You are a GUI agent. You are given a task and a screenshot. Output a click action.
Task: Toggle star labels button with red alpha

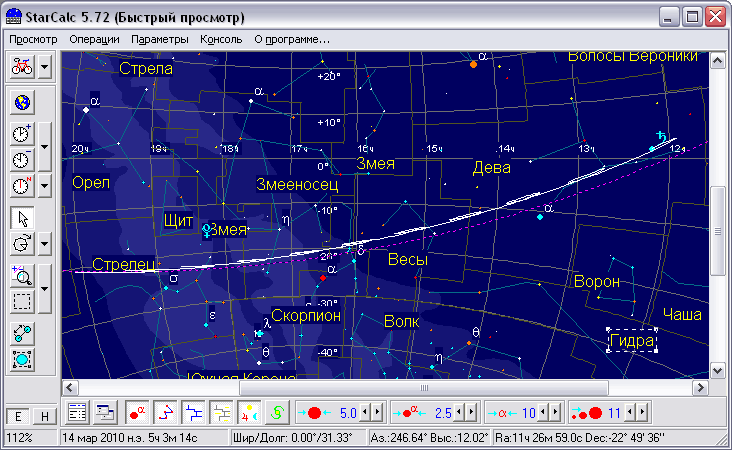pos(137,412)
